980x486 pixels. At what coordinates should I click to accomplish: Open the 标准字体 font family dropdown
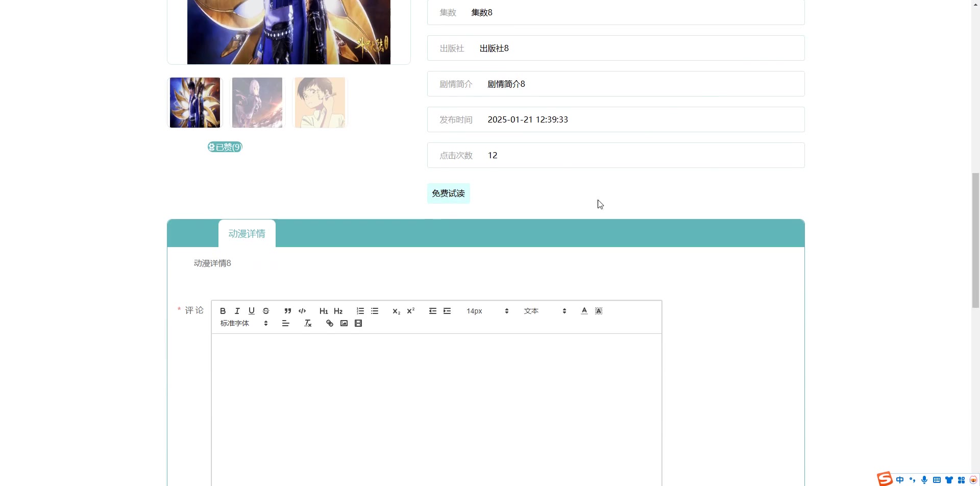[x=244, y=323]
